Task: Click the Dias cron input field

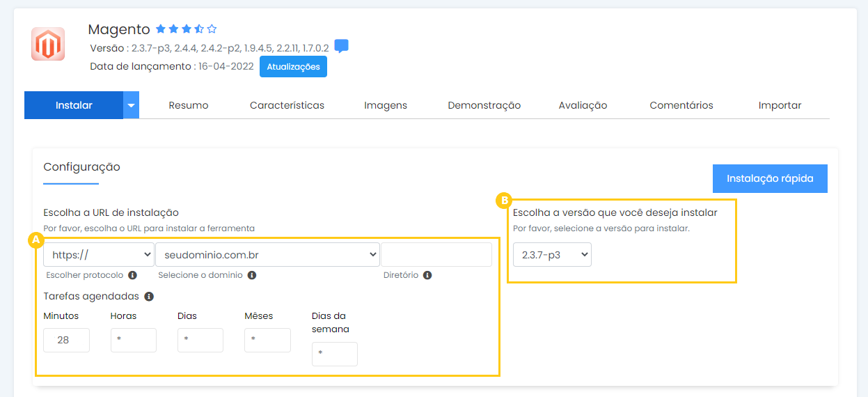Action: pyautogui.click(x=200, y=340)
